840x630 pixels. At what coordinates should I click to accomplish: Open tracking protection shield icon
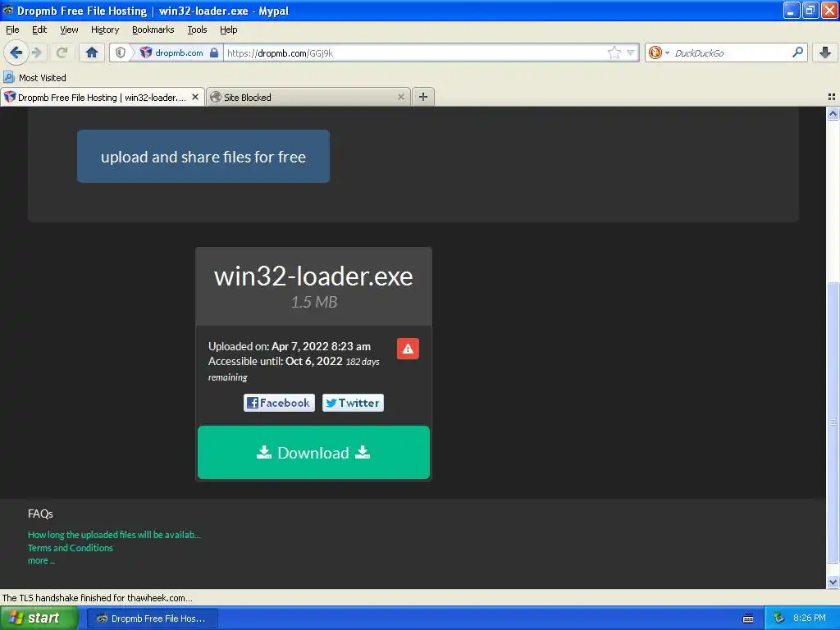click(121, 52)
